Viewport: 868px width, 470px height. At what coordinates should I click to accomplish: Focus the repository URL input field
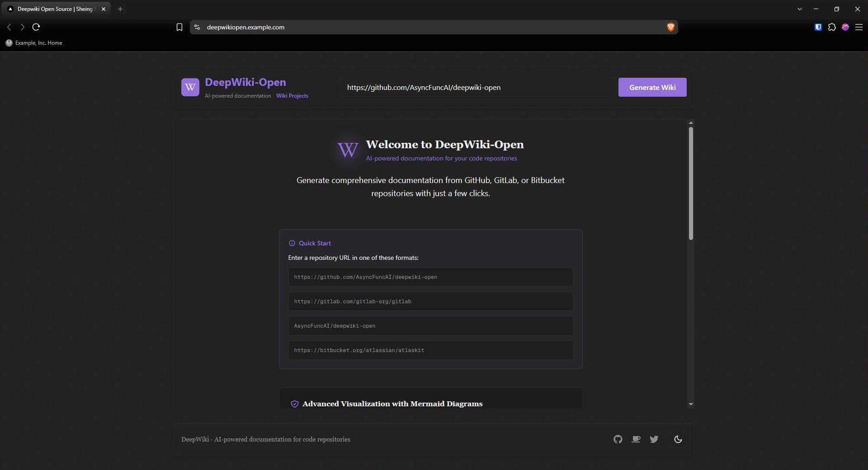[x=476, y=87]
